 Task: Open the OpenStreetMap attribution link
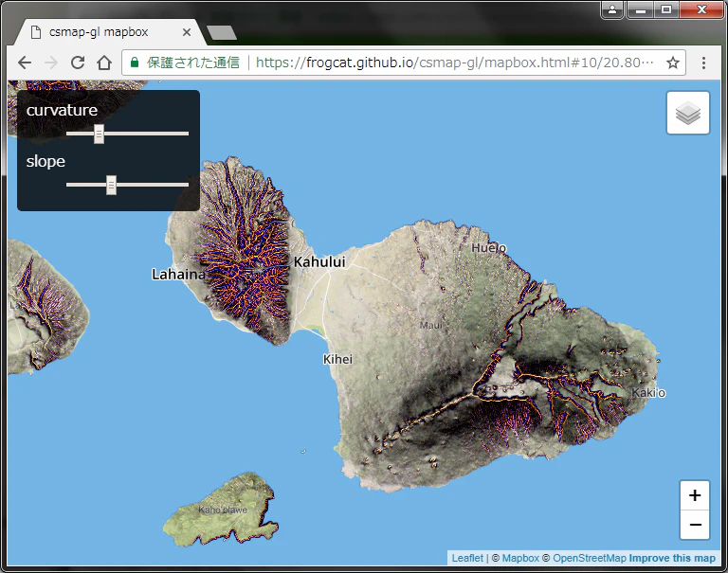point(590,558)
